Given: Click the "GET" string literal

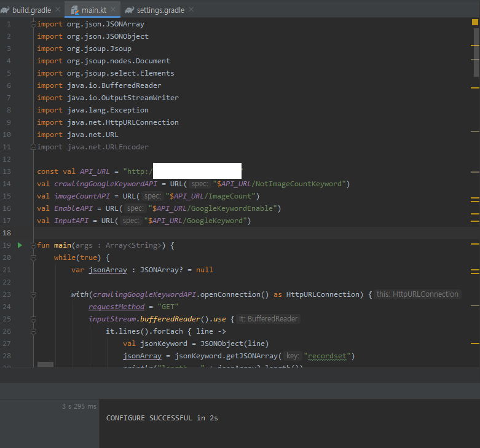Looking at the screenshot, I should click(x=168, y=306).
